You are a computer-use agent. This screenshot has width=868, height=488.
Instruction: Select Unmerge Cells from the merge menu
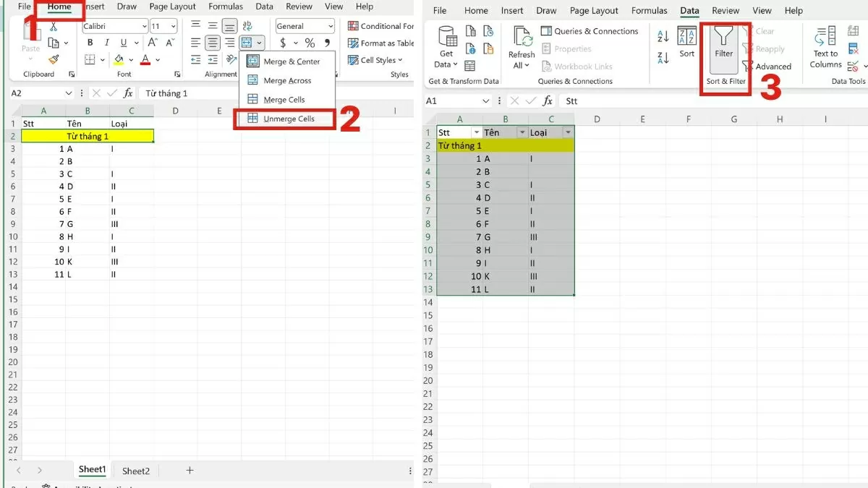(x=288, y=119)
